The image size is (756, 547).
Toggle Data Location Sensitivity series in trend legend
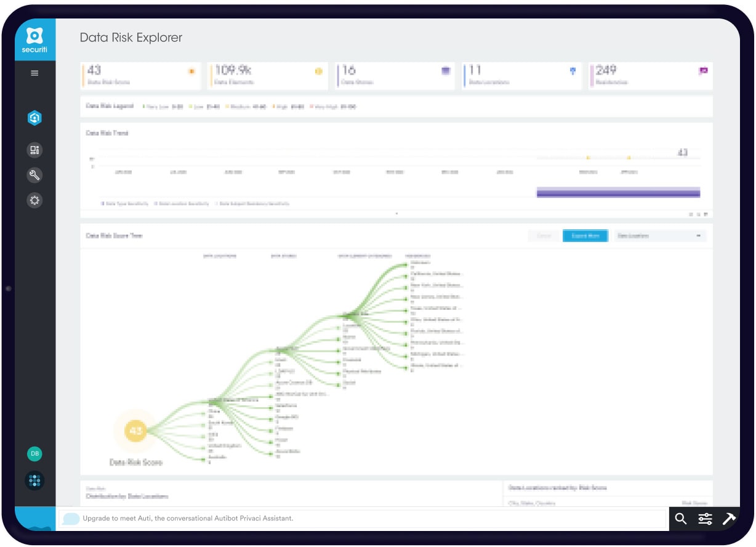182,203
